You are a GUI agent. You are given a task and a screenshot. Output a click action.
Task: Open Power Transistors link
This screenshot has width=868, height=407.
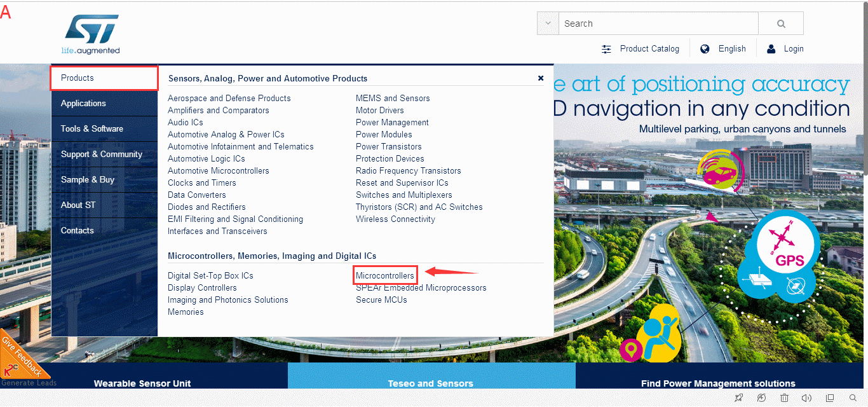pos(389,147)
